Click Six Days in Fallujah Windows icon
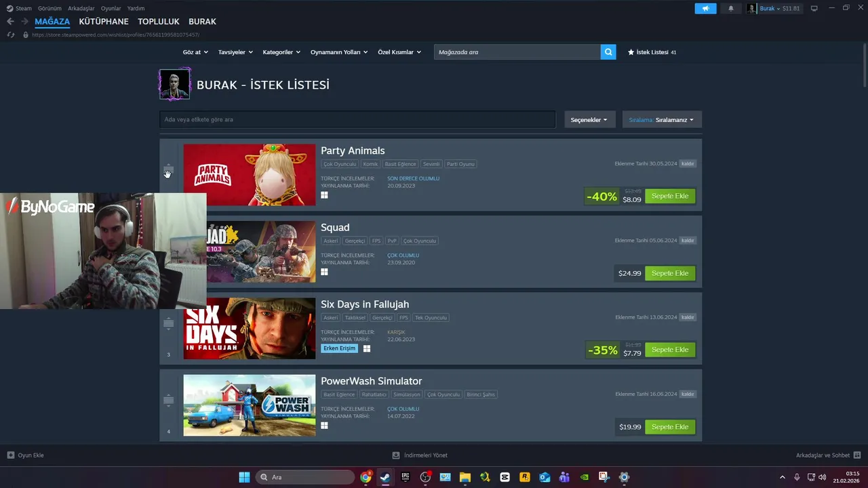868x488 pixels. click(366, 348)
